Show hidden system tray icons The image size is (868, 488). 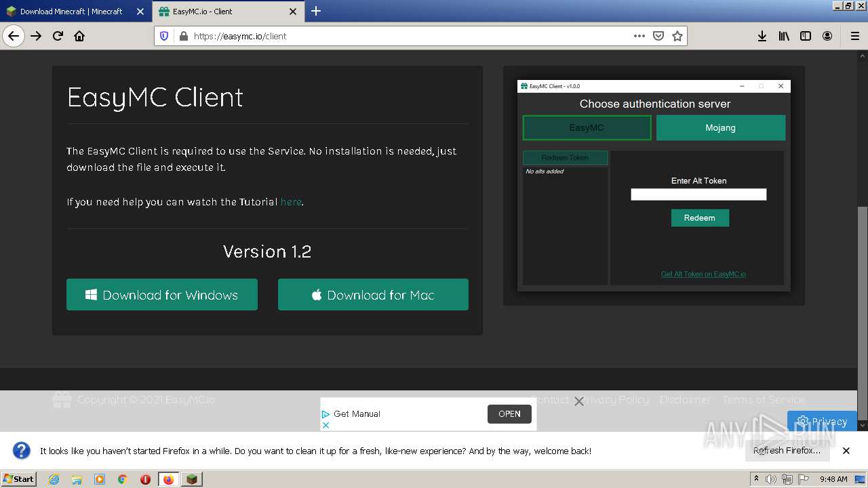[x=757, y=479]
